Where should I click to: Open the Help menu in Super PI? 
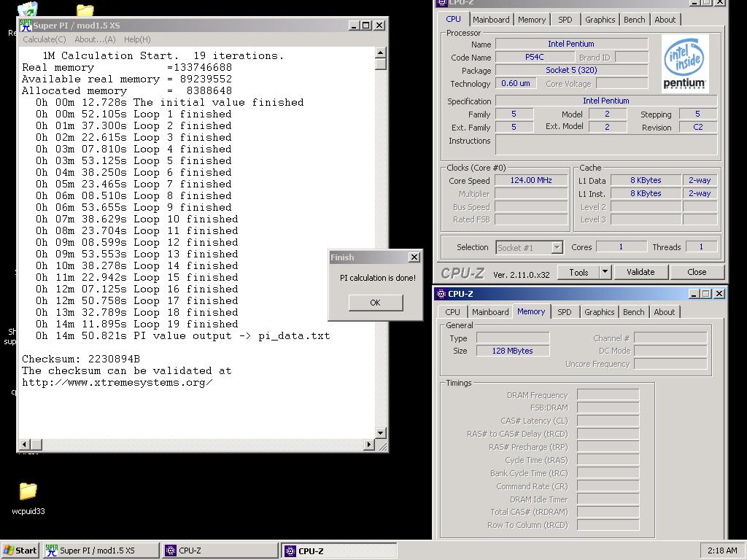[137, 39]
